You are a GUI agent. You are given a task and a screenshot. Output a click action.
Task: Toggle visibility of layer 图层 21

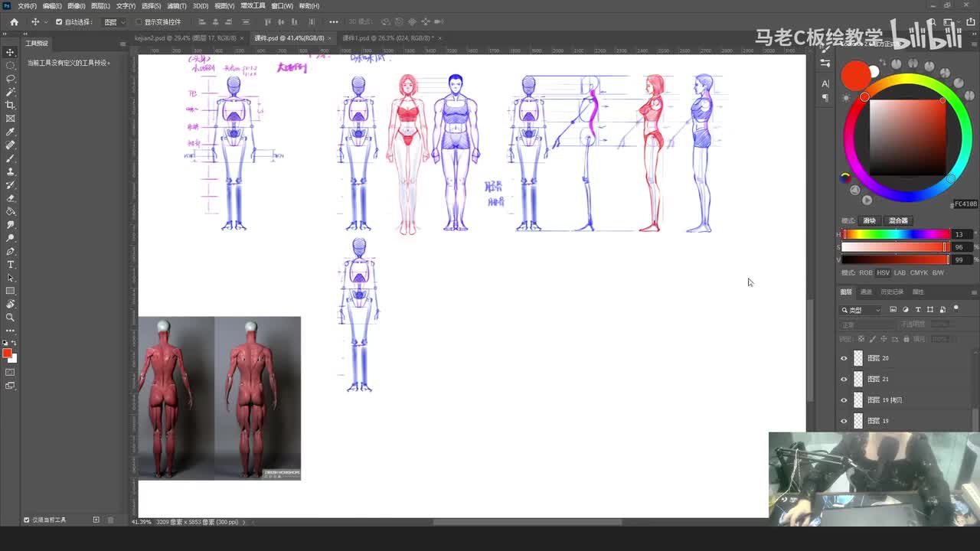(x=844, y=379)
